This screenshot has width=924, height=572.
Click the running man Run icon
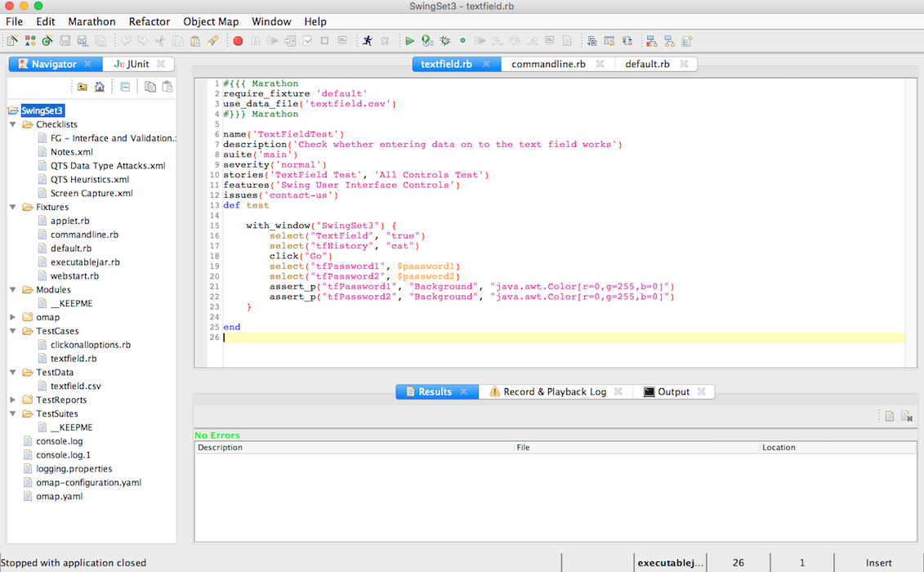(367, 39)
